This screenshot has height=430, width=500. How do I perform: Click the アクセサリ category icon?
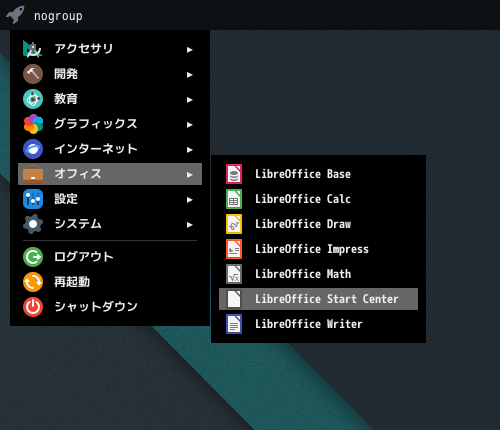(x=33, y=49)
